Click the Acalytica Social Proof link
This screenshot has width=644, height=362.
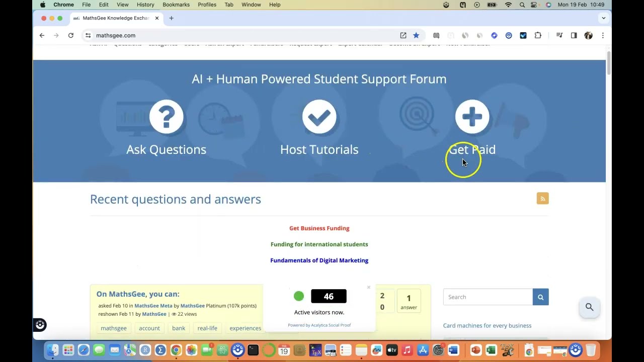point(331,325)
